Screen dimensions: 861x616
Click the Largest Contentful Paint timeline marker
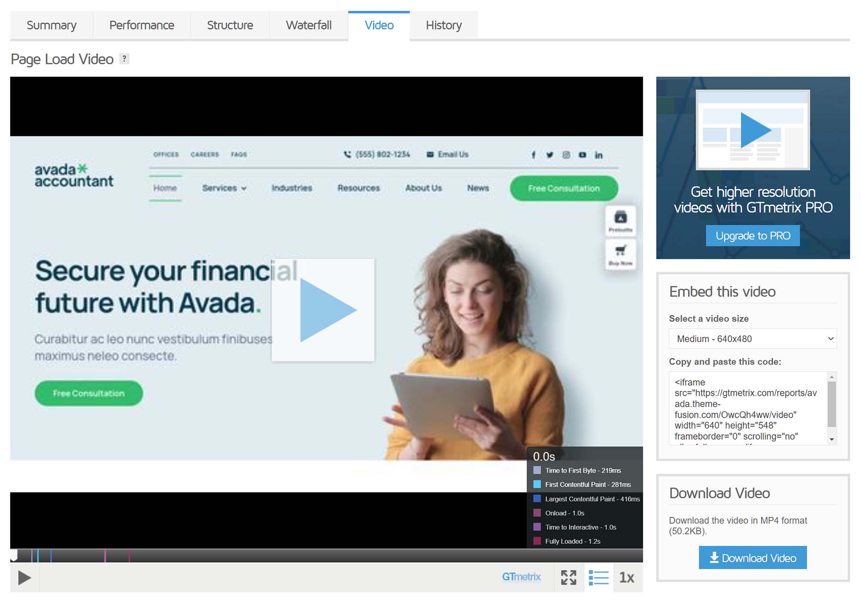[51, 556]
